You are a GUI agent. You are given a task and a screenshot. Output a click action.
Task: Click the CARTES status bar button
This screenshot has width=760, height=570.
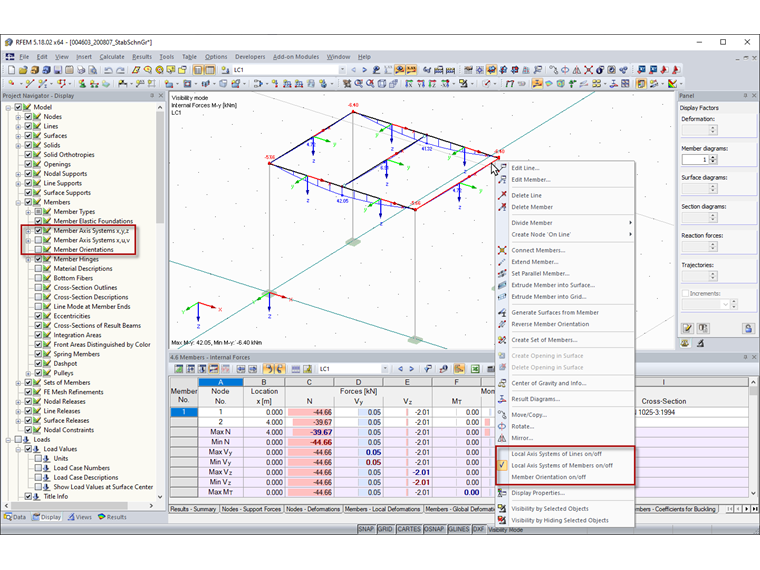(x=409, y=529)
